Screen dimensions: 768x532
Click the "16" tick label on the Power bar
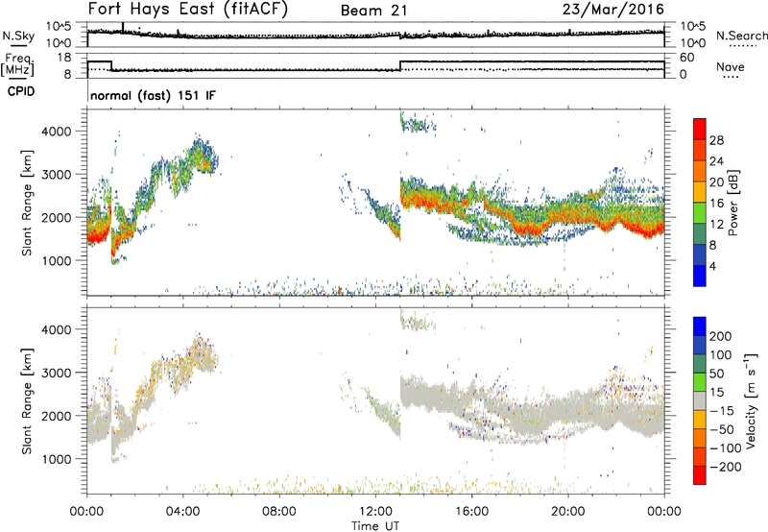[716, 204]
